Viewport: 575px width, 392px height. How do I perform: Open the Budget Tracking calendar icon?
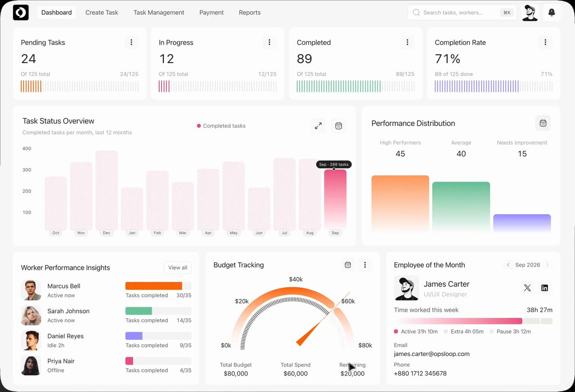(348, 265)
